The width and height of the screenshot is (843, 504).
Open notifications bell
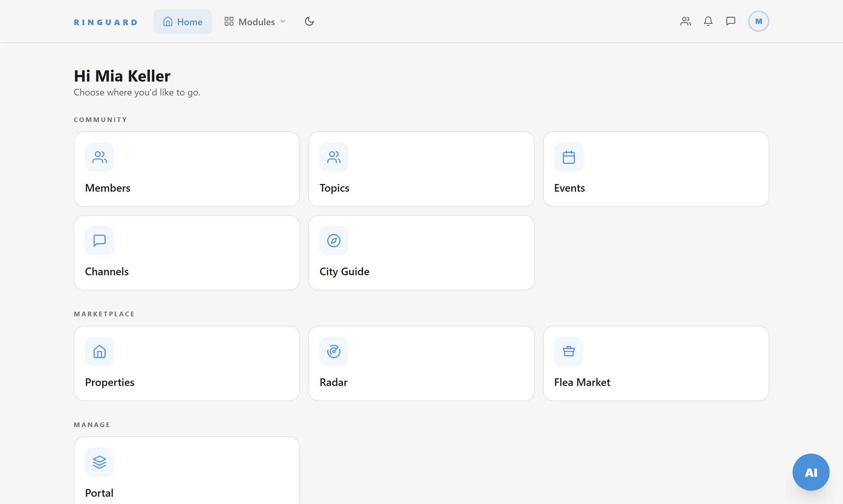(708, 22)
